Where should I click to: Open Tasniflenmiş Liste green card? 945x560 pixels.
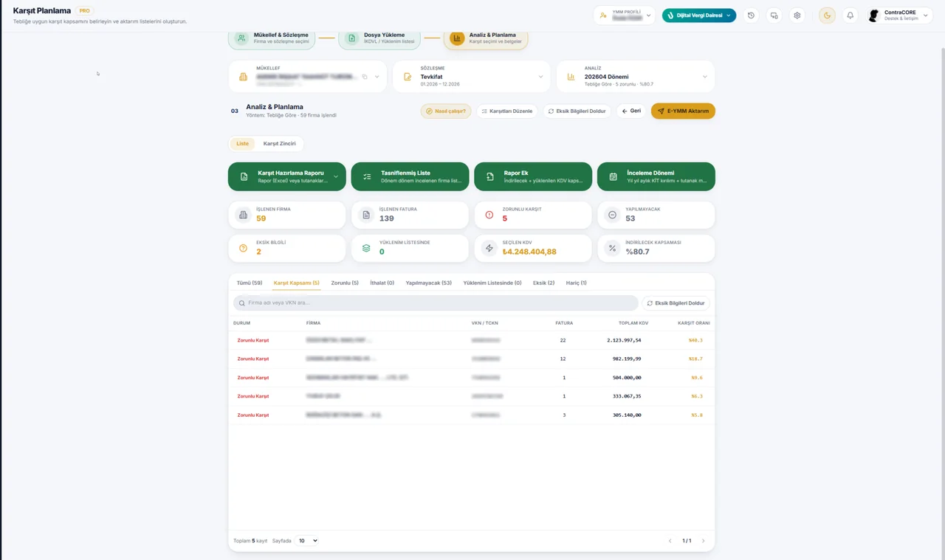(x=410, y=176)
